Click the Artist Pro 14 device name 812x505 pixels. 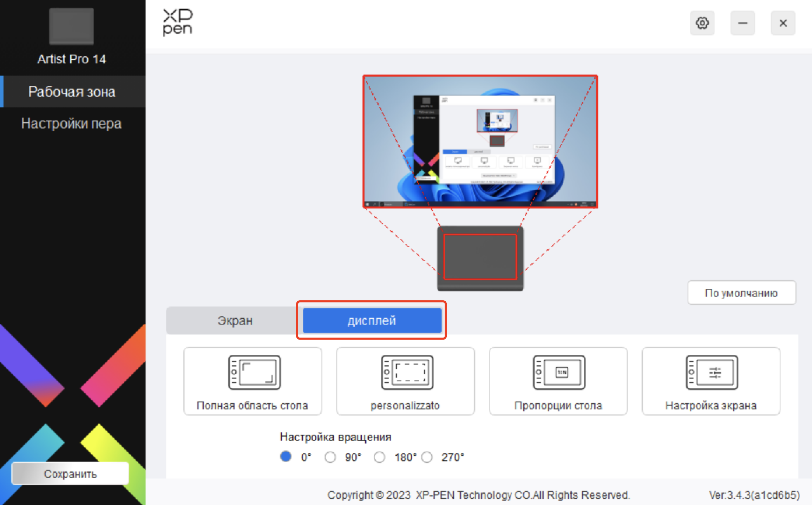point(72,59)
